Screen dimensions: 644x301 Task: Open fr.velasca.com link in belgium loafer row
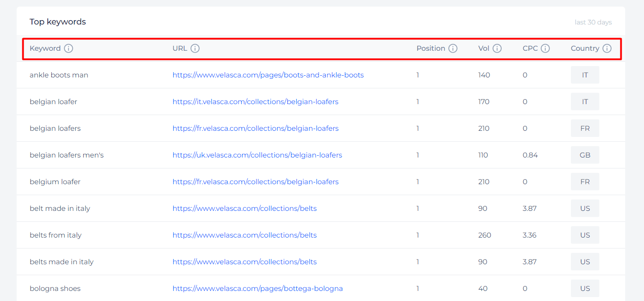pyautogui.click(x=256, y=182)
